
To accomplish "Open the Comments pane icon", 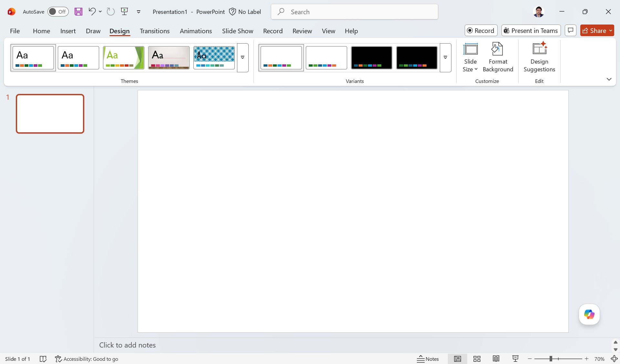I will tap(571, 30).
